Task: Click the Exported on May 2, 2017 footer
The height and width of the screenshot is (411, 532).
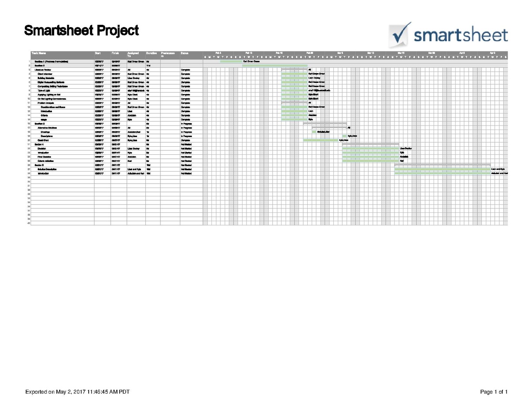Action: [78, 392]
